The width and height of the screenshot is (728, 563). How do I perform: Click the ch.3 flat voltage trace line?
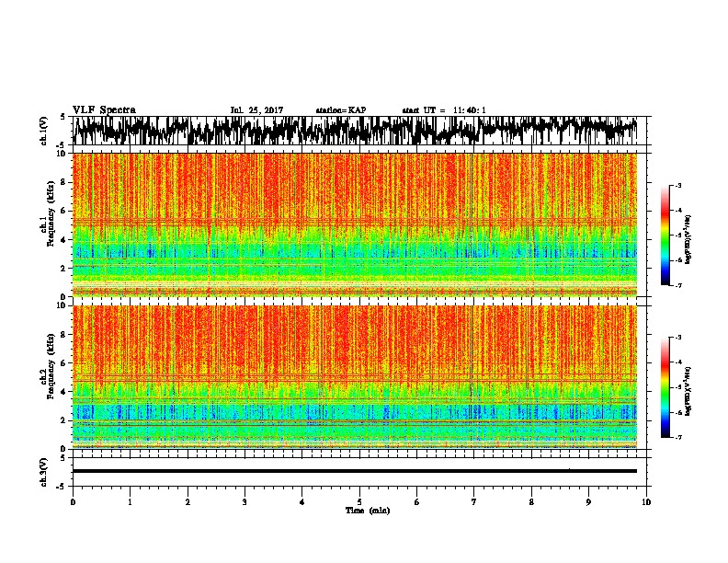tap(355, 471)
